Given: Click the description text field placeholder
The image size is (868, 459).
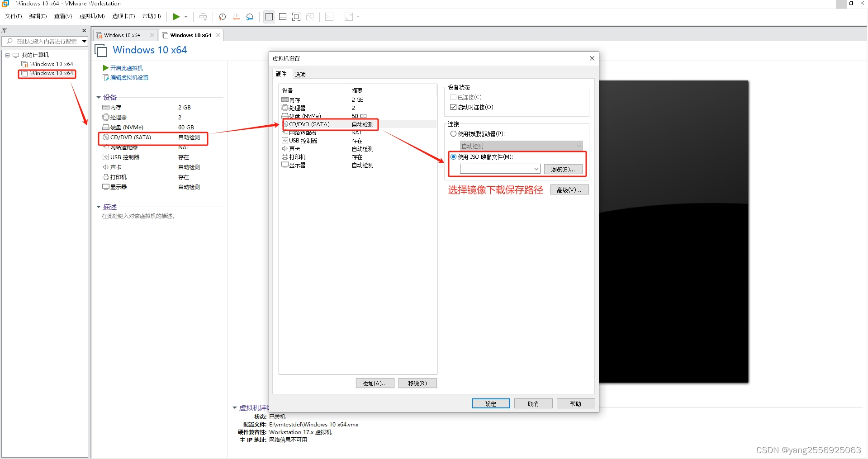Looking at the screenshot, I should [x=138, y=216].
